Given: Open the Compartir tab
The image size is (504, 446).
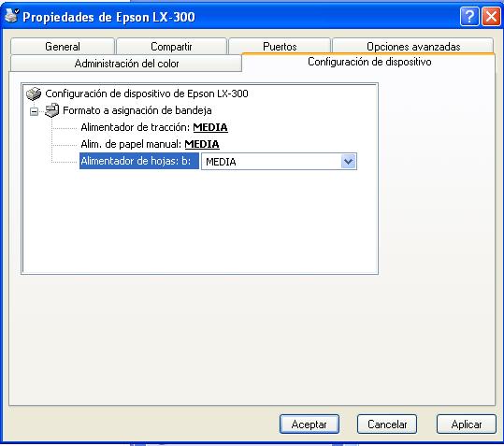Looking at the screenshot, I should 171,46.
